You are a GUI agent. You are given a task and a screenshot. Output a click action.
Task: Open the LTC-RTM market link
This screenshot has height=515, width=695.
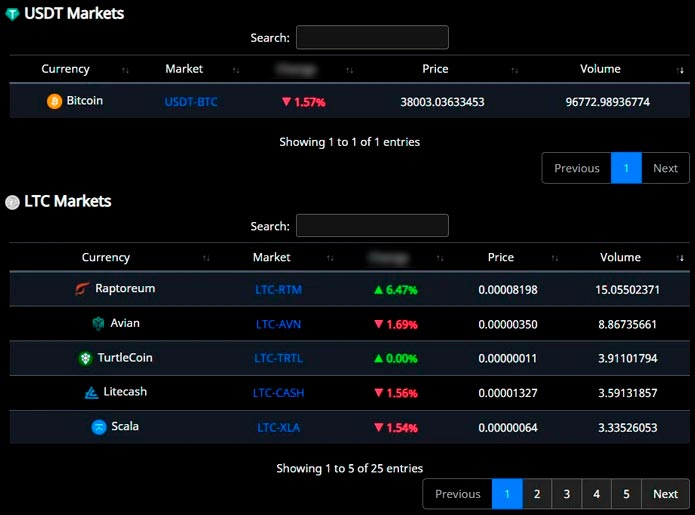pos(279,290)
